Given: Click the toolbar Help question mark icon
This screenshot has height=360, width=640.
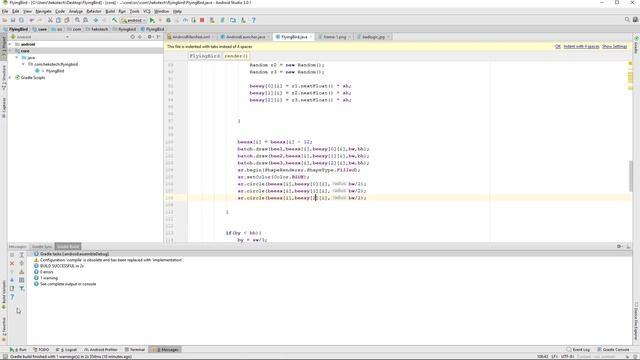Looking at the screenshot, I should pyautogui.click(x=253, y=20).
